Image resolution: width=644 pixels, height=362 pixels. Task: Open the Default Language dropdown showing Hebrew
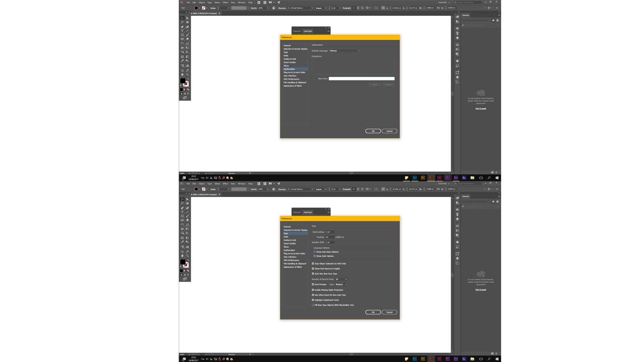[344, 51]
